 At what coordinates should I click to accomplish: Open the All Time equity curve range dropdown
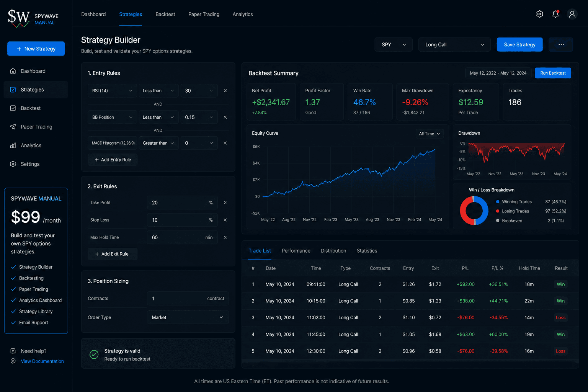click(430, 134)
